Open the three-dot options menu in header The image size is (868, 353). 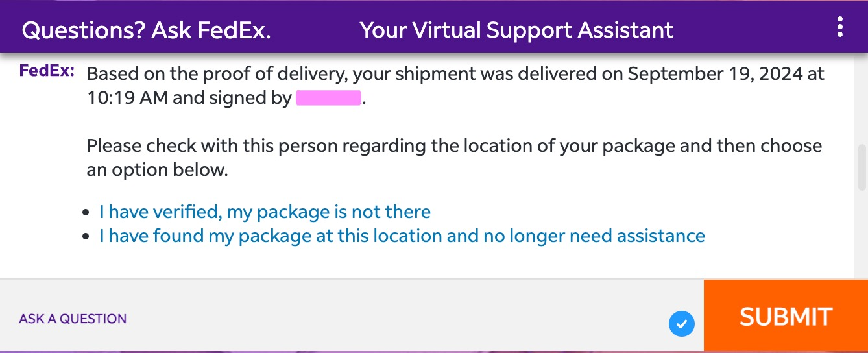[840, 27]
